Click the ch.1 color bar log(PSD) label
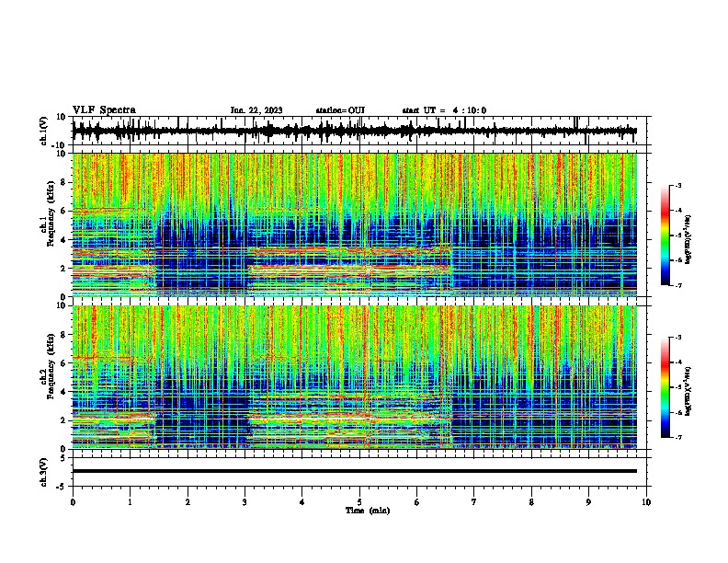Screen dimensions: 728x563 (688, 240)
